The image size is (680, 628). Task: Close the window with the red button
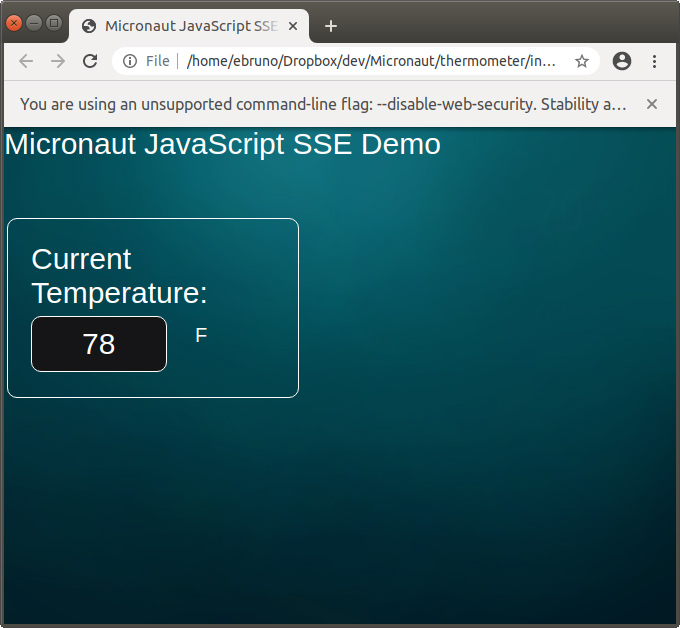(14, 23)
